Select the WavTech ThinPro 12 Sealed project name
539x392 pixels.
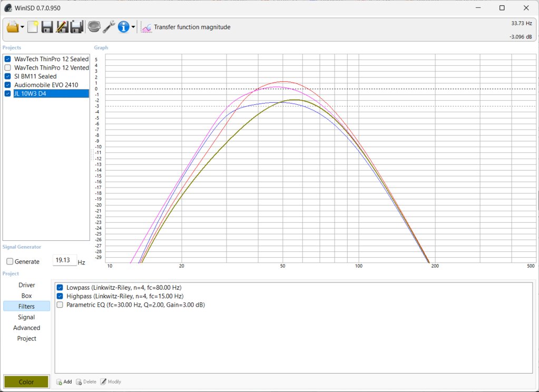tap(51, 59)
